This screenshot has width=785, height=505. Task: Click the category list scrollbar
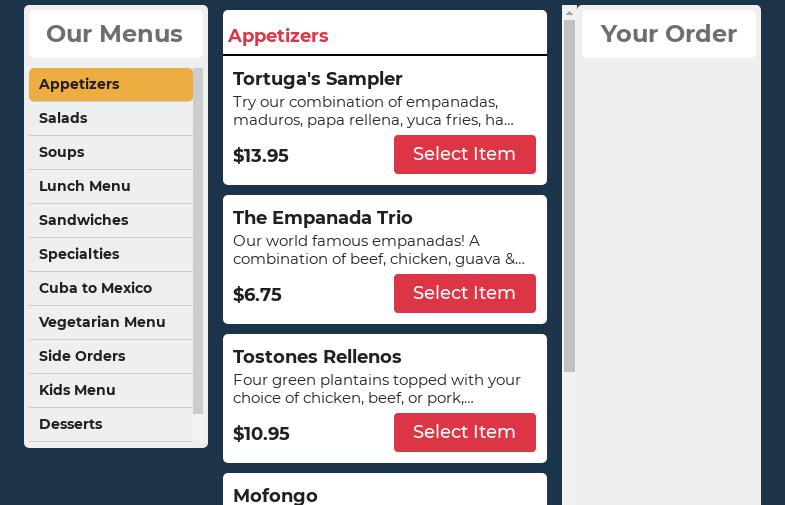pos(198,240)
